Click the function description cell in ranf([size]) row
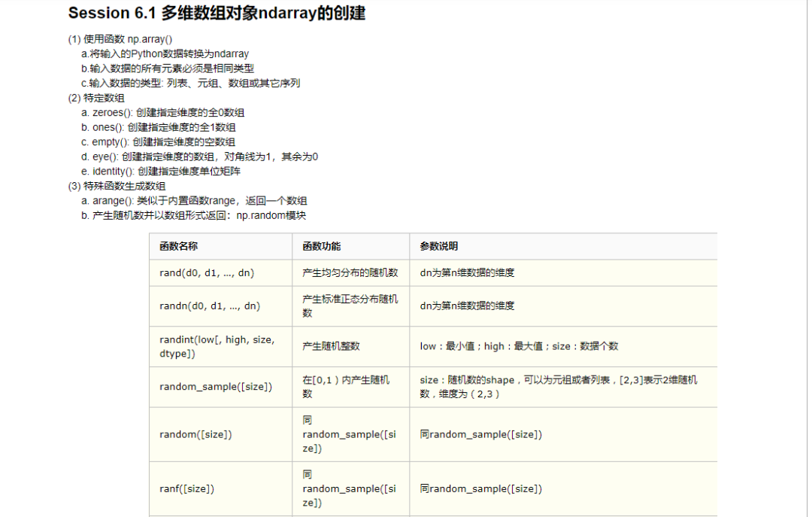 tap(351, 489)
